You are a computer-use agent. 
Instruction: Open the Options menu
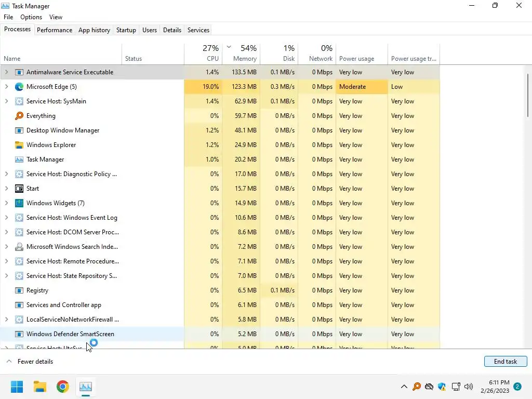31,17
